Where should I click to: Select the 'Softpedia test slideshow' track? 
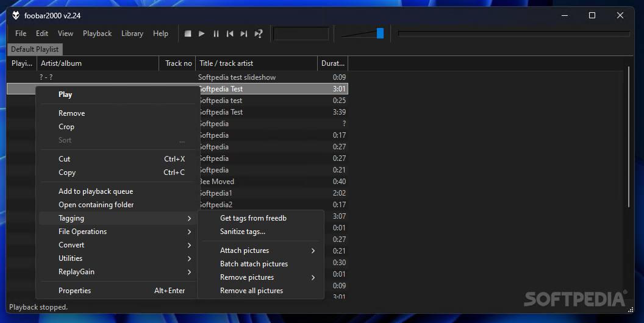177,77
